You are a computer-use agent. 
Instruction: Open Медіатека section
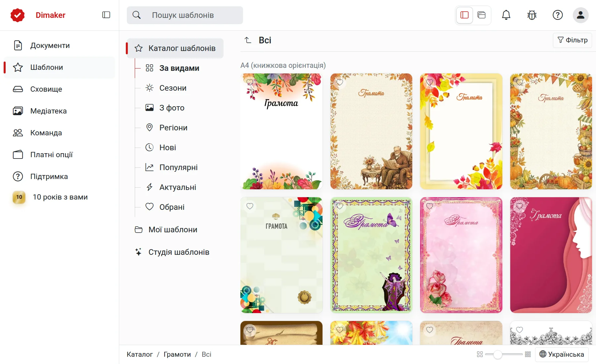pyautogui.click(x=59, y=111)
